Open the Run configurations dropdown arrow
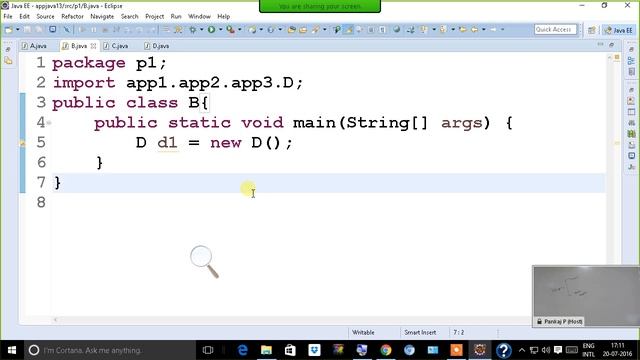Image resolution: width=640 pixels, height=360 pixels. pos(221,29)
